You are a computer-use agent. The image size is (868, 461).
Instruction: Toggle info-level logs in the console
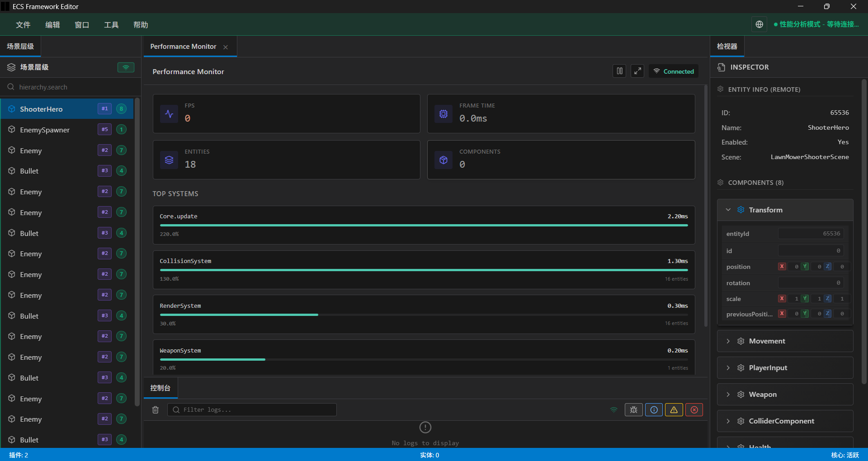click(x=654, y=409)
